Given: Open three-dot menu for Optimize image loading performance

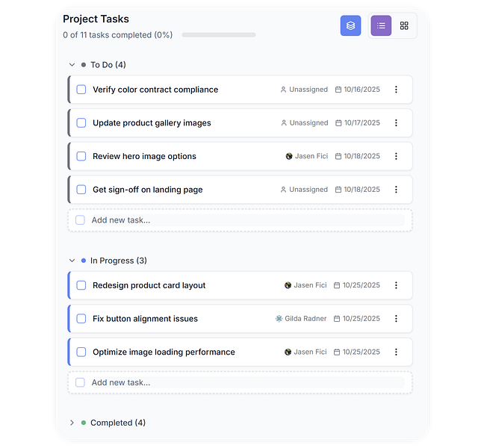Looking at the screenshot, I should [x=396, y=352].
